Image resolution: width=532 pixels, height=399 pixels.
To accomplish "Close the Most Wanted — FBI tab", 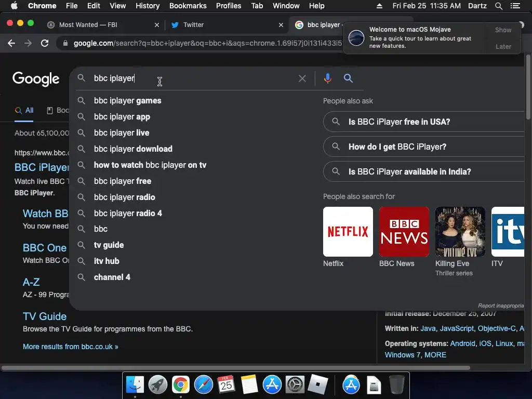I will [156, 25].
